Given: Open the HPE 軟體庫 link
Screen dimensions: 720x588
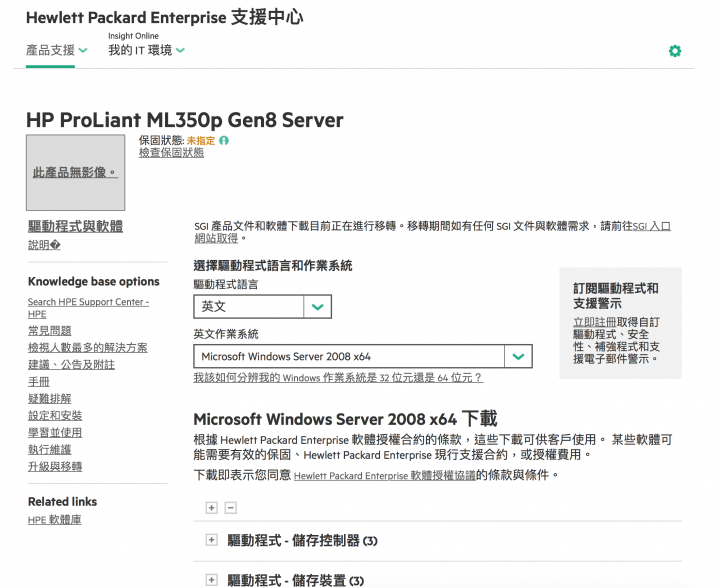Looking at the screenshot, I should (x=55, y=520).
